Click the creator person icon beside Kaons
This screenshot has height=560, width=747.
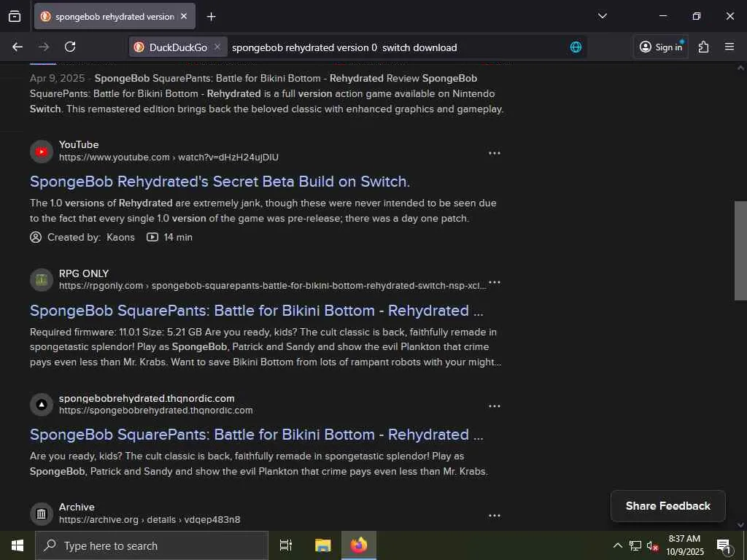tap(36, 237)
